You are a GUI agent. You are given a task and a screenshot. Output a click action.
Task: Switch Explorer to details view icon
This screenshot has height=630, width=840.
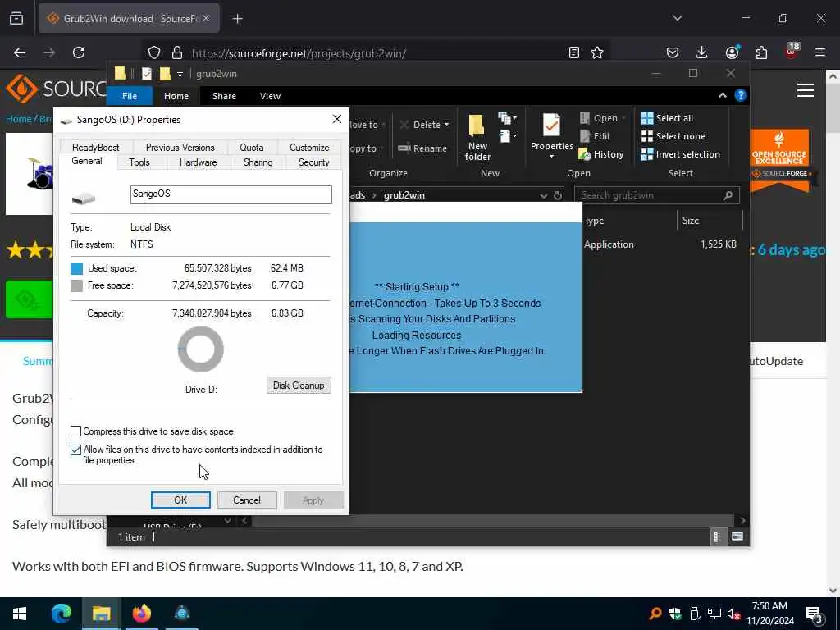point(717,536)
